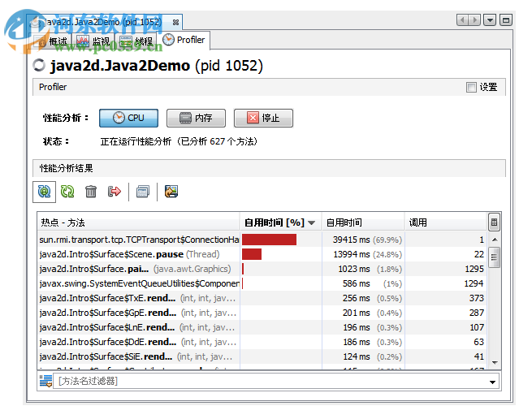532x406 pixels.
Task: Click the filter icon beside method filter
Action: pyautogui.click(x=45, y=381)
